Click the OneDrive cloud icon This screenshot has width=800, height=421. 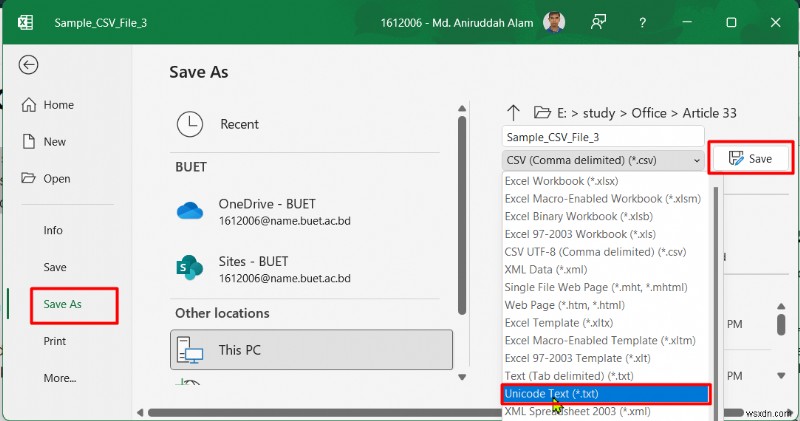(190, 211)
